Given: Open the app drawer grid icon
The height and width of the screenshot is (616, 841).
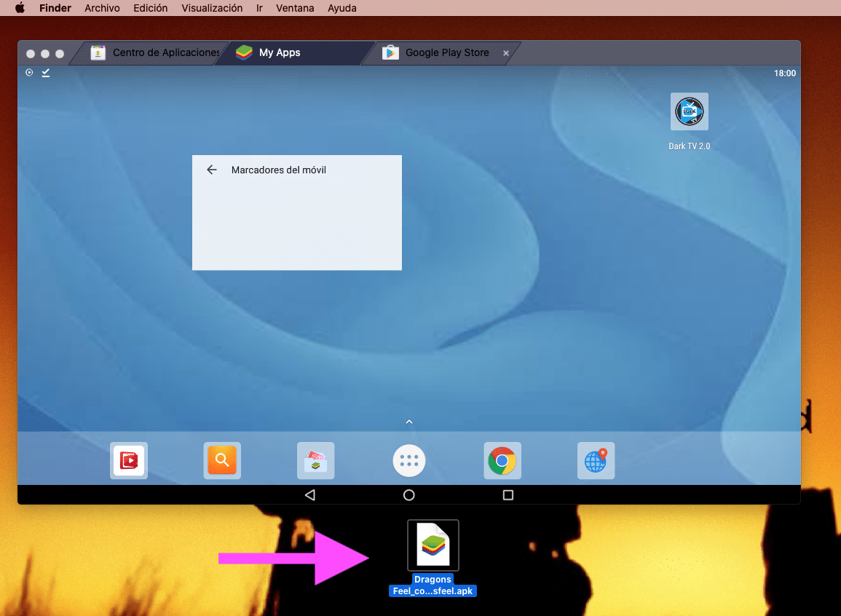Looking at the screenshot, I should (408, 461).
